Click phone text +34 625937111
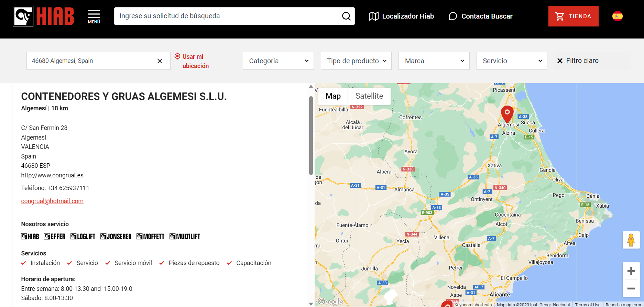This screenshot has width=644, height=307. click(68, 188)
